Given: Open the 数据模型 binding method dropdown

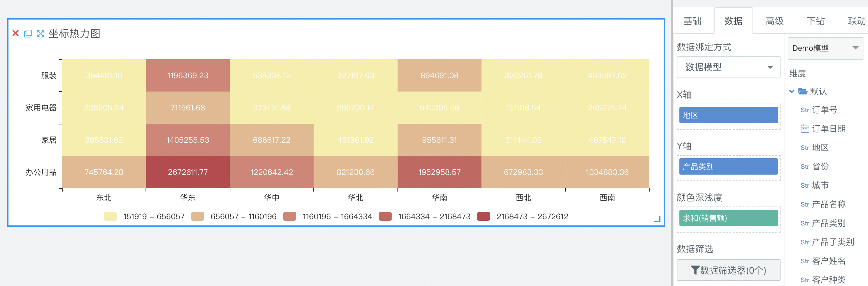Looking at the screenshot, I should pyautogui.click(x=728, y=67).
